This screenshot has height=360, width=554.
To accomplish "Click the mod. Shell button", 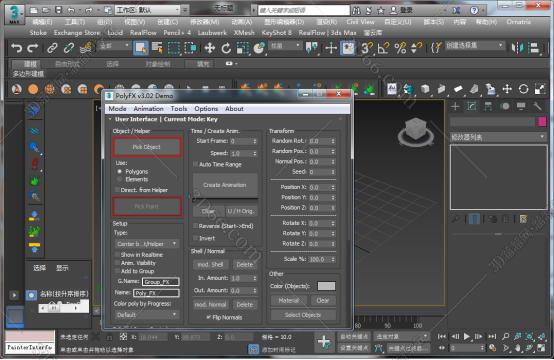I will point(211,264).
